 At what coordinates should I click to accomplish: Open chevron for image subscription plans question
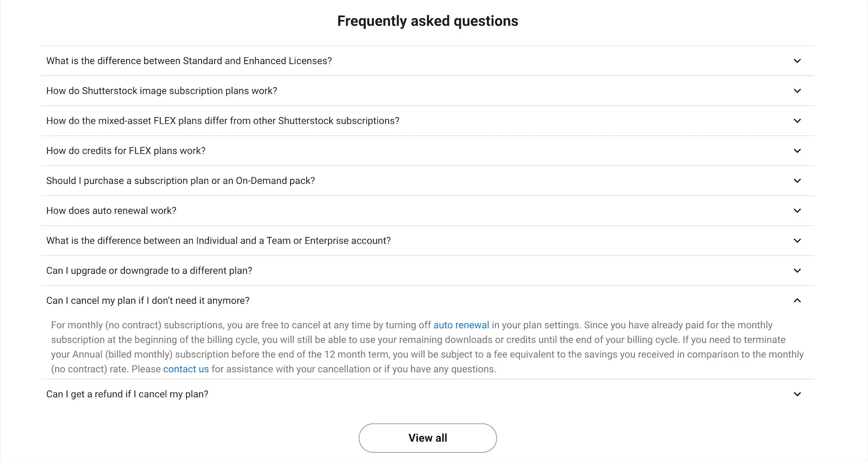click(797, 91)
